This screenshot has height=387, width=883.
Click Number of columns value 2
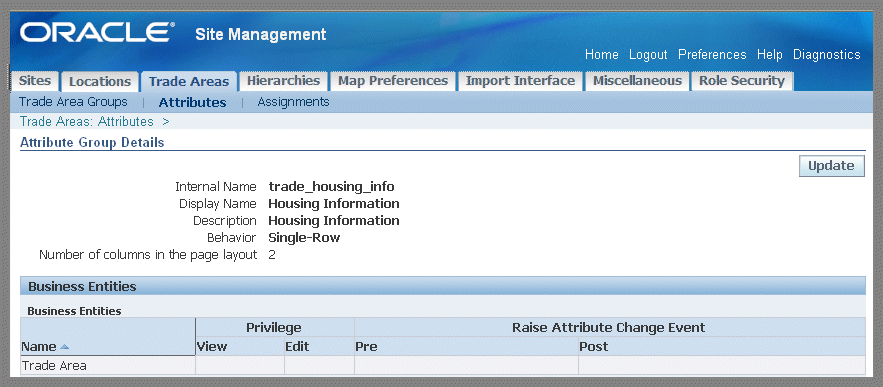tap(272, 255)
